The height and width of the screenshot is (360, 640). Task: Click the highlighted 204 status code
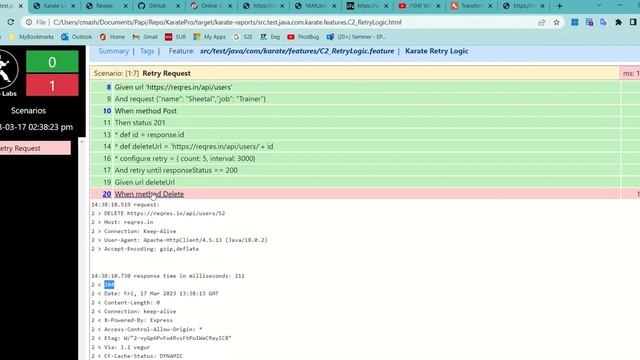pyautogui.click(x=109, y=284)
